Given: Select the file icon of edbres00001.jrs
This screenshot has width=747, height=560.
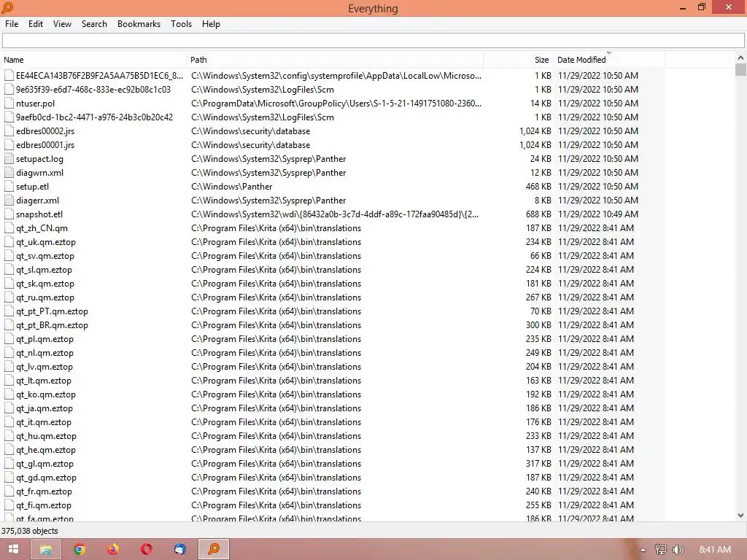Looking at the screenshot, I should coord(9,145).
